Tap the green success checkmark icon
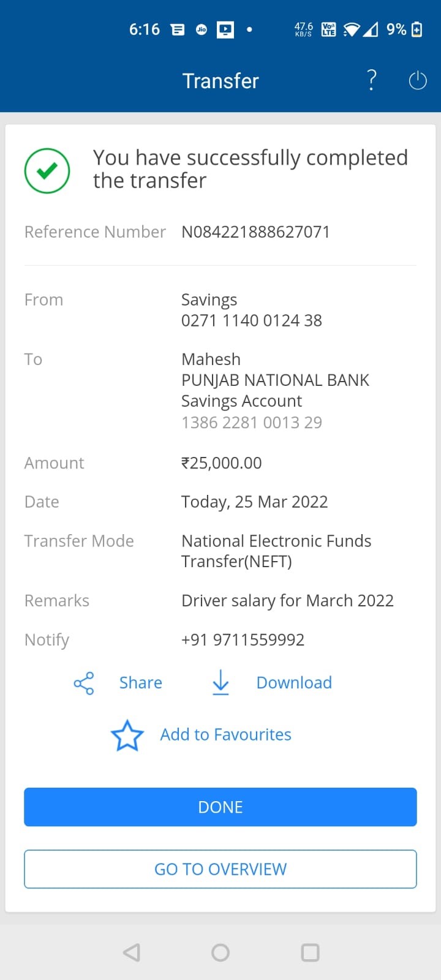This screenshot has width=441, height=980. (x=47, y=171)
